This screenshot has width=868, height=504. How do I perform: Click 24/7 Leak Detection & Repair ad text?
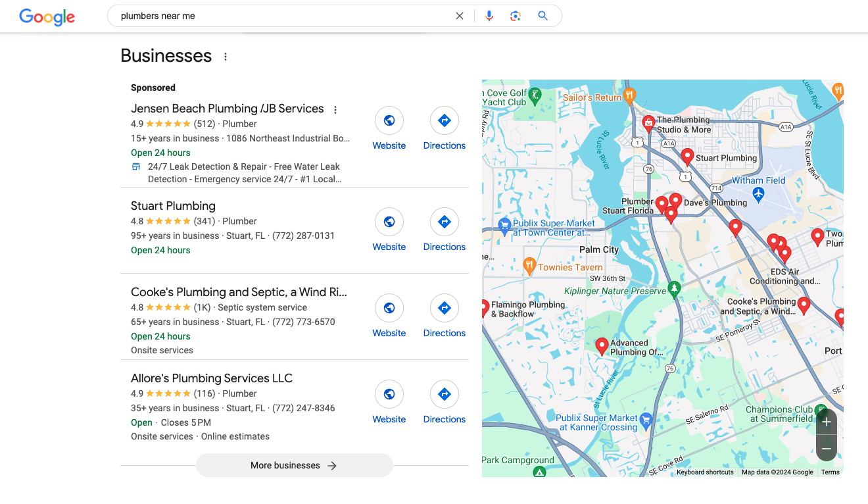coord(244,173)
